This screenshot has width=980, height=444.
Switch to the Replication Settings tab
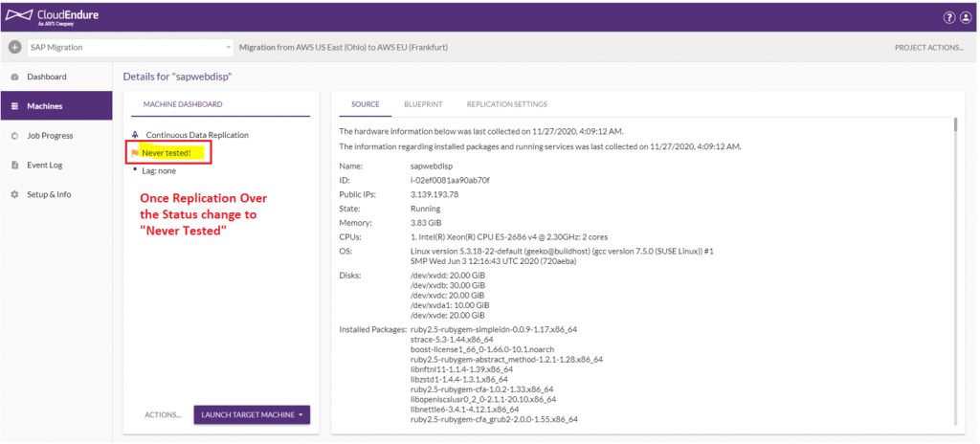[x=507, y=104]
